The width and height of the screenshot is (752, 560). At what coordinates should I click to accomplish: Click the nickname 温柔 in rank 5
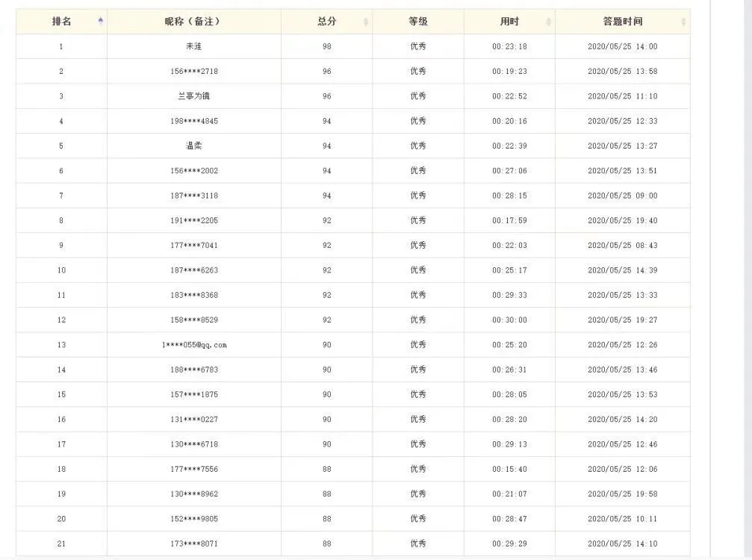tap(194, 146)
